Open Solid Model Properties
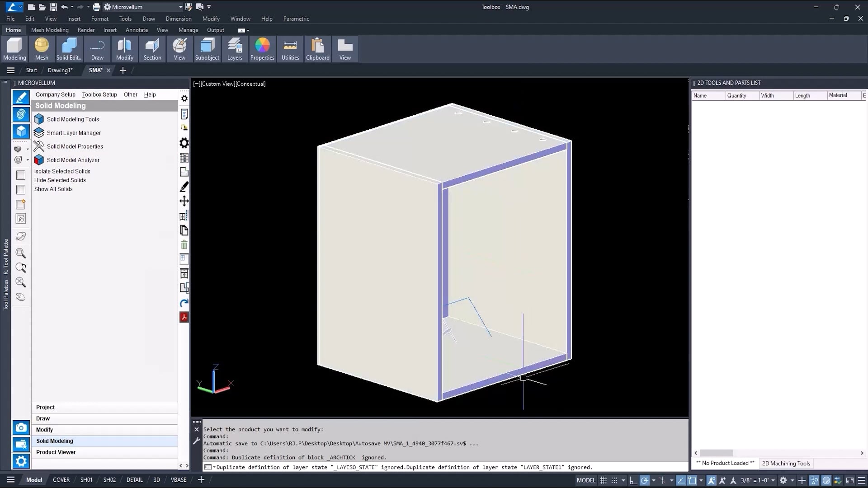868x488 pixels. pos(75,146)
